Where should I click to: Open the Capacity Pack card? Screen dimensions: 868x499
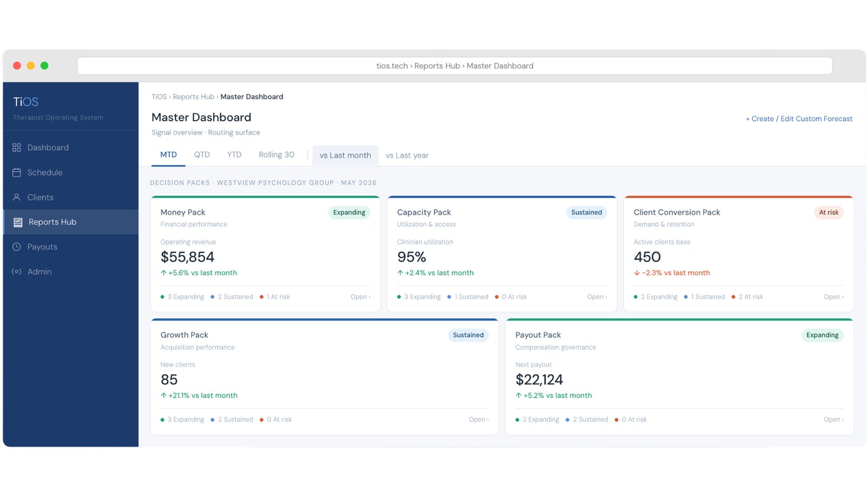click(597, 297)
